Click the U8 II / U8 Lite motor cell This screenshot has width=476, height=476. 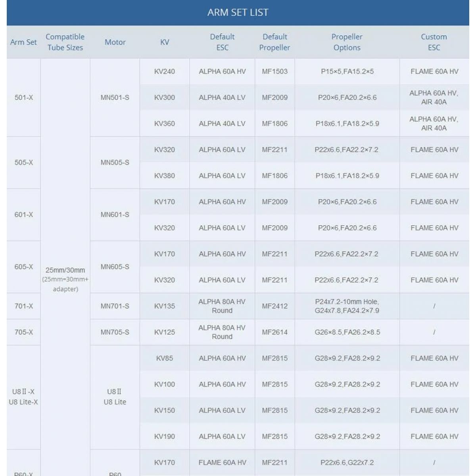tap(115, 397)
